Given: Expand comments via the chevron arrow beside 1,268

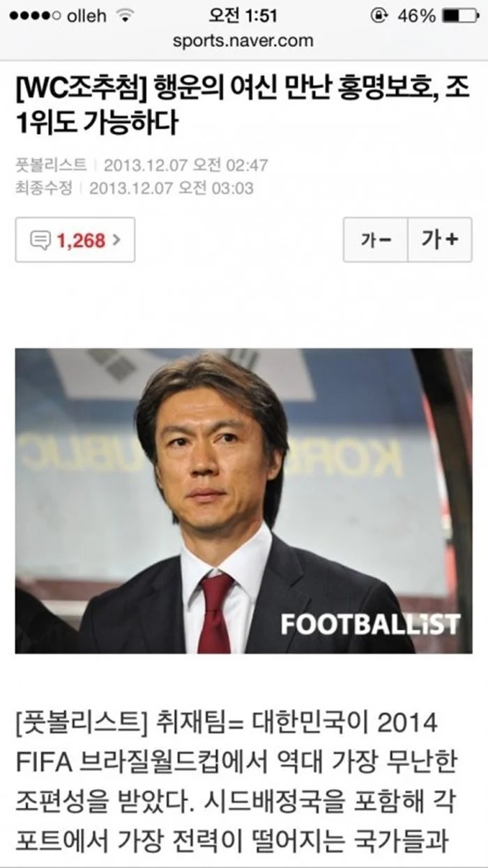Looking at the screenshot, I should pyautogui.click(x=116, y=240).
